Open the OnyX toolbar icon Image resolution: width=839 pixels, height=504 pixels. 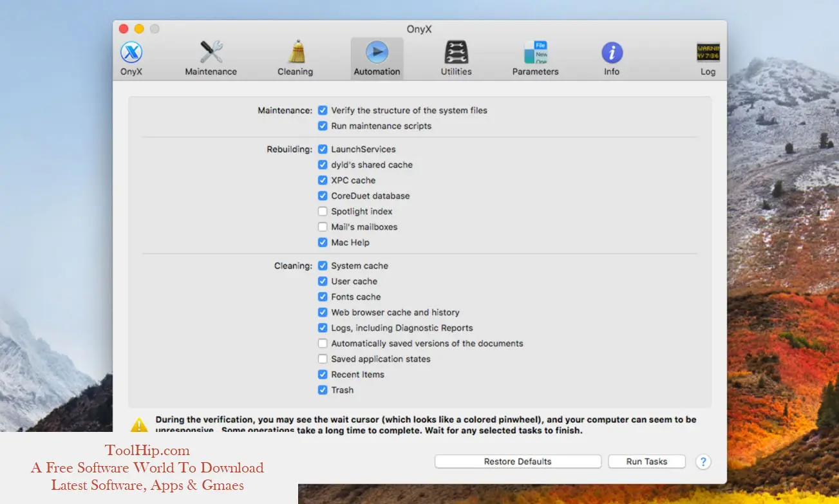131,52
